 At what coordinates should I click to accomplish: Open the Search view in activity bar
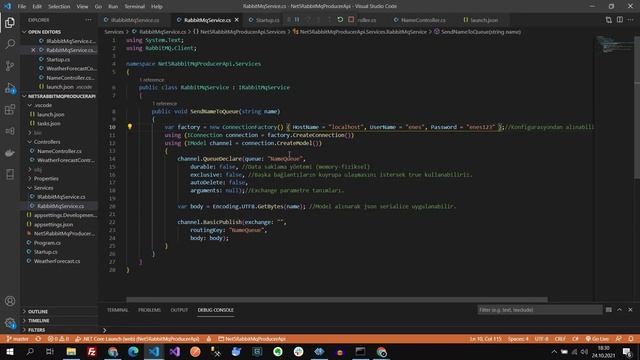(10, 44)
